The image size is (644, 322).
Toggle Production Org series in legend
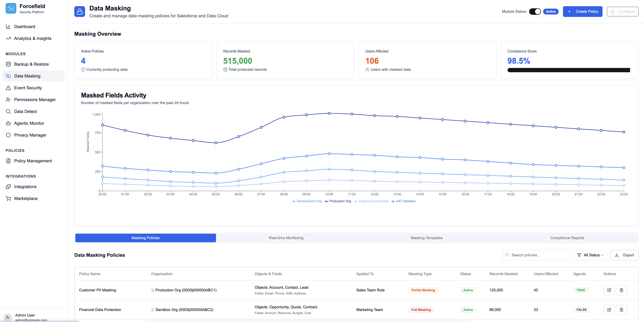[338, 201]
